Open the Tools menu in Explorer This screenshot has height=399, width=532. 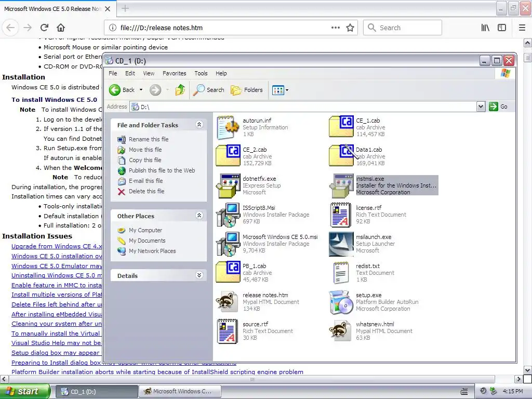(201, 73)
